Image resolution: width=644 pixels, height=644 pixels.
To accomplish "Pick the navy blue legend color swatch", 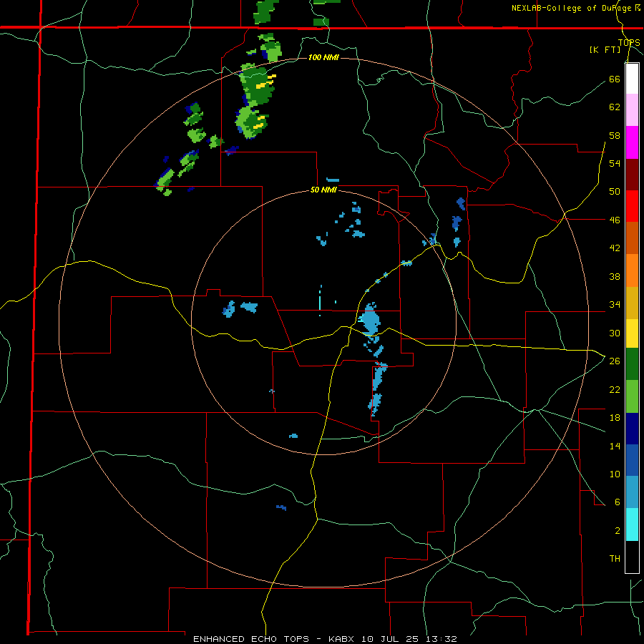I will [632, 429].
